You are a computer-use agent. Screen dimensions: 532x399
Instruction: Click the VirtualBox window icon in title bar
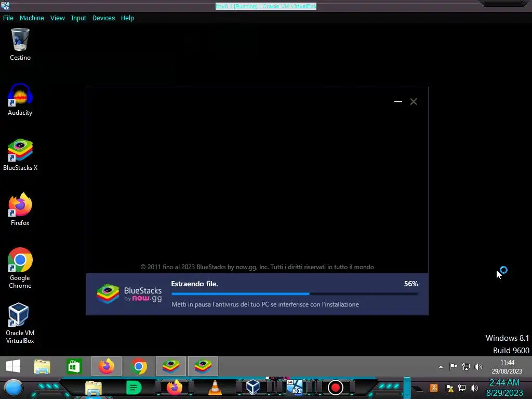point(5,6)
